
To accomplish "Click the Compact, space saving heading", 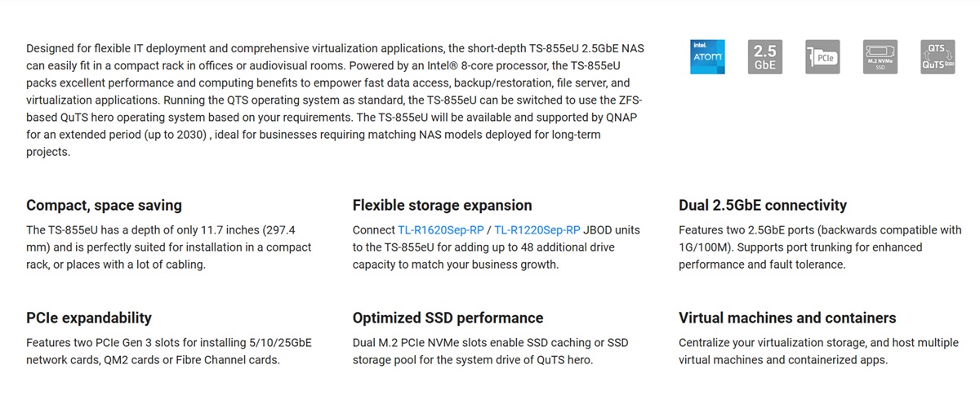I will 104,205.
